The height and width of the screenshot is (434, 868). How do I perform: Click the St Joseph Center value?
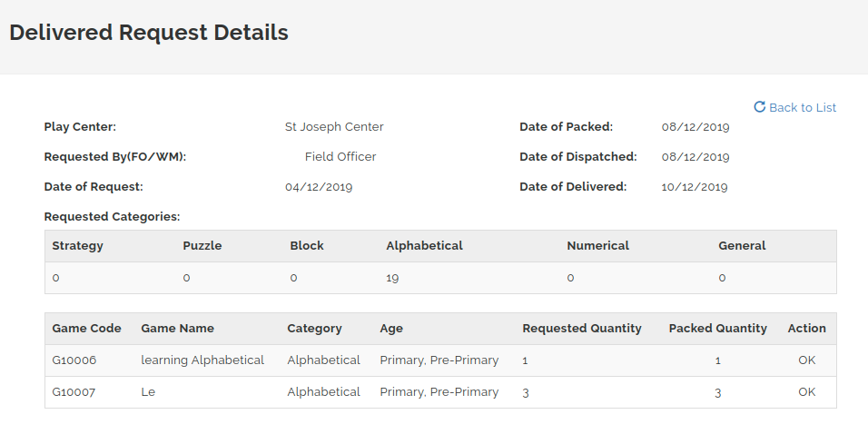pos(334,127)
